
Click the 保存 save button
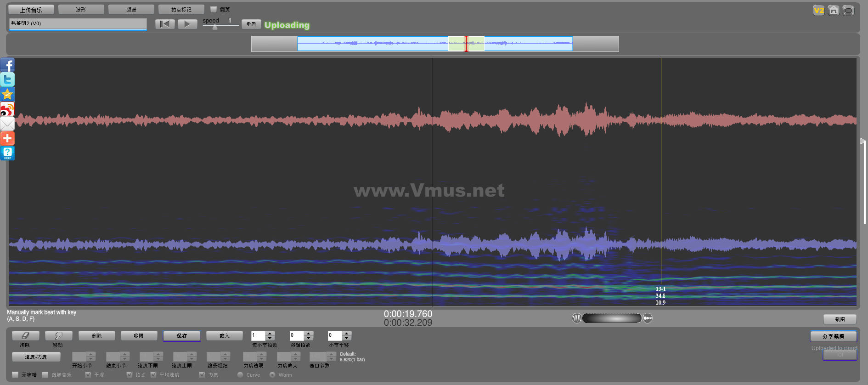182,336
